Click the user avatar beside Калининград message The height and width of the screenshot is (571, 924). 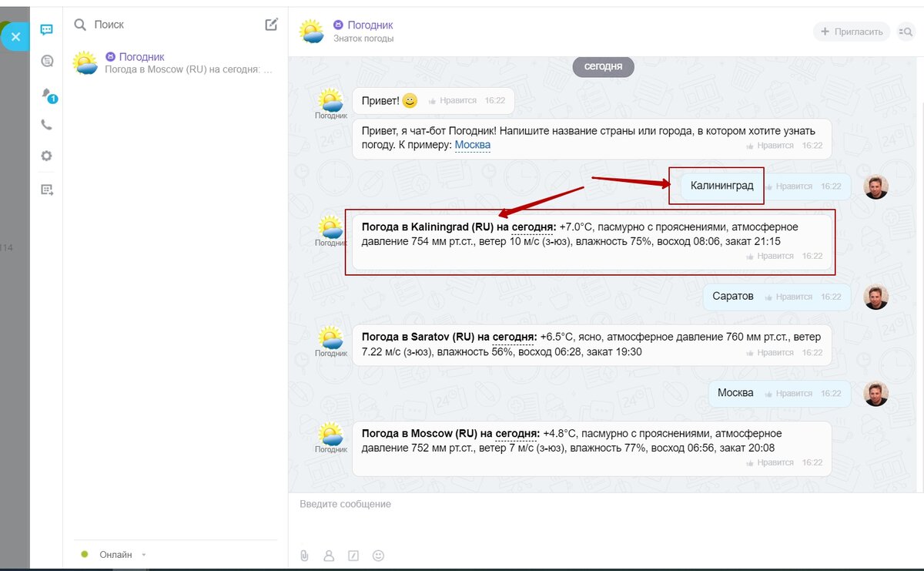pos(875,187)
